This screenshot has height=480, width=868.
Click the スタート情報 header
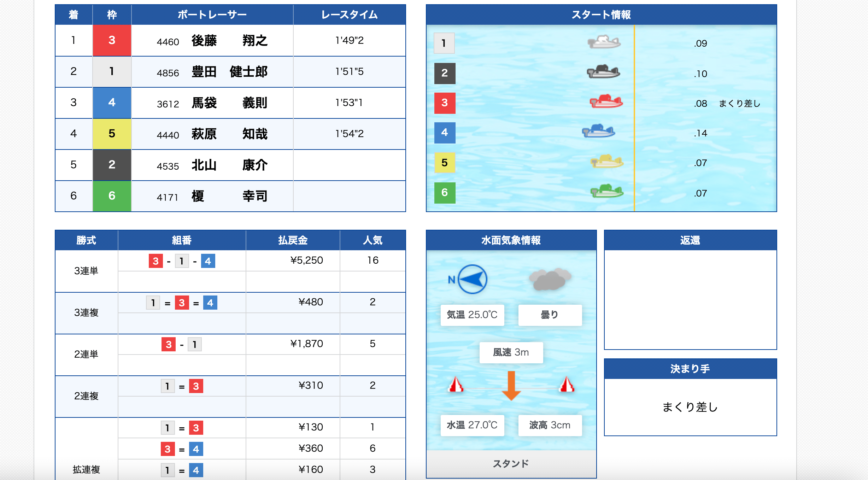coord(601,14)
